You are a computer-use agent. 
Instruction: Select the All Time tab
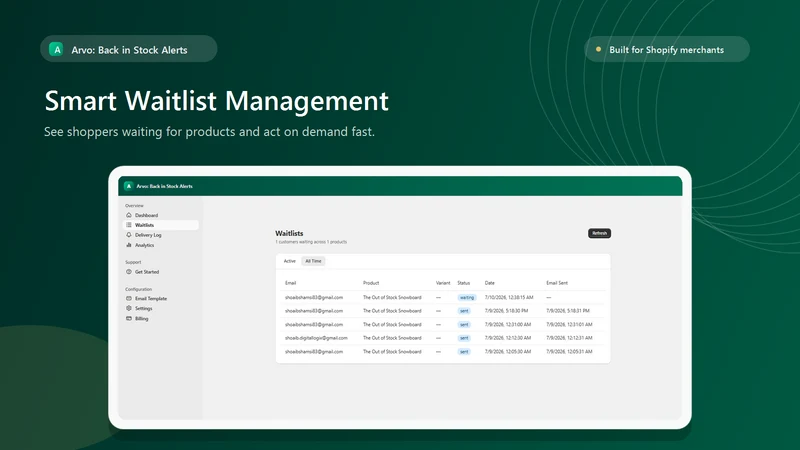tap(313, 261)
